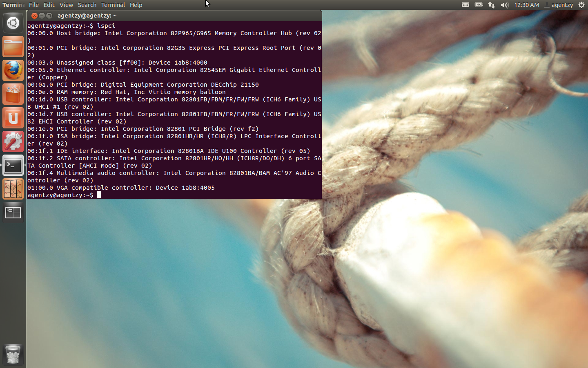Viewport: 588px width, 368px height.
Task: Focus the Terminal launcher icon
Action: (13, 165)
